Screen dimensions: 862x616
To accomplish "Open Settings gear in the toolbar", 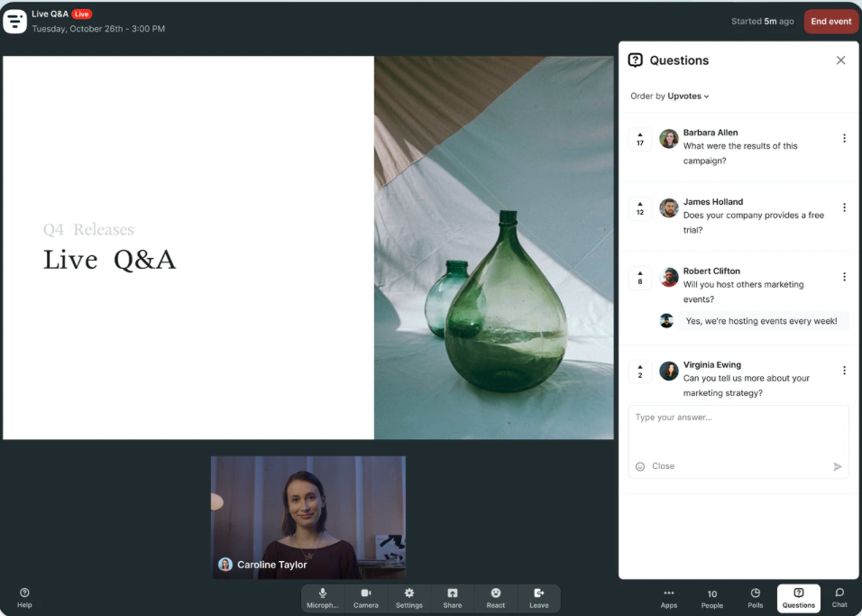I will pos(409,598).
